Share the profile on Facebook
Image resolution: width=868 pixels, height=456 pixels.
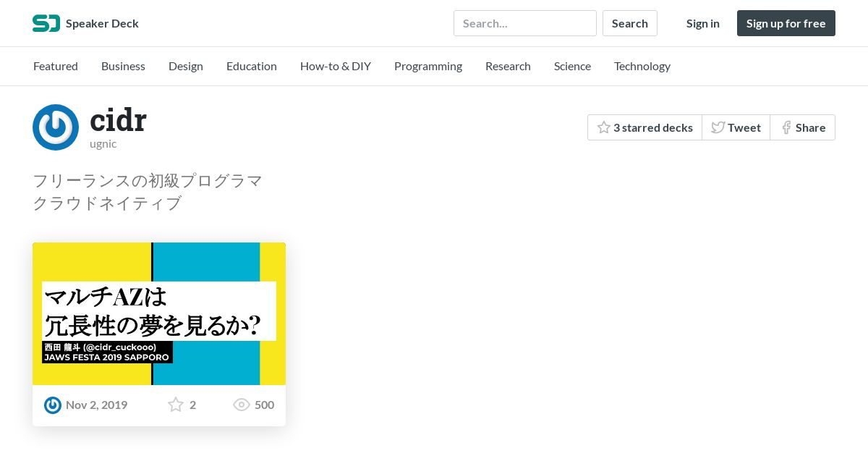click(x=802, y=127)
